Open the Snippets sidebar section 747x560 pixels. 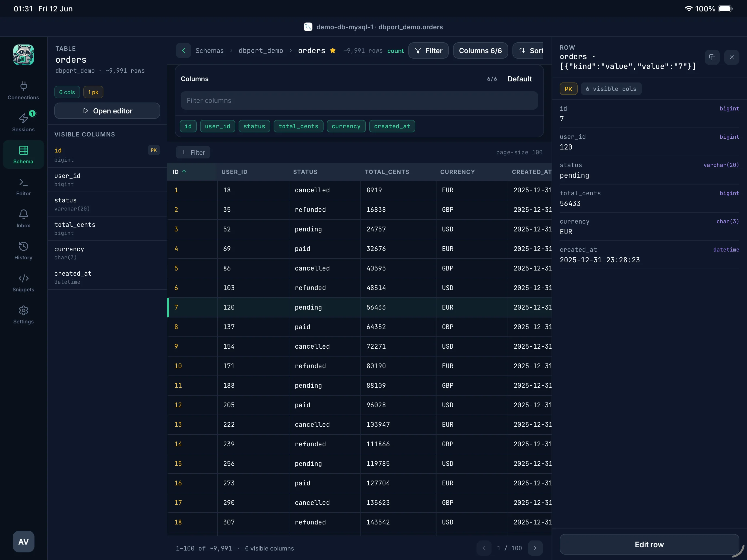point(23,283)
